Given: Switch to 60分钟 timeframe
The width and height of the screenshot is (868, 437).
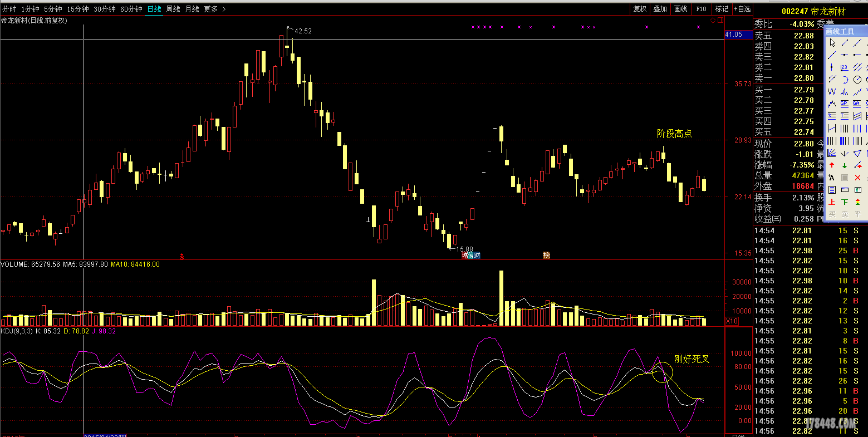Looking at the screenshot, I should [x=131, y=9].
